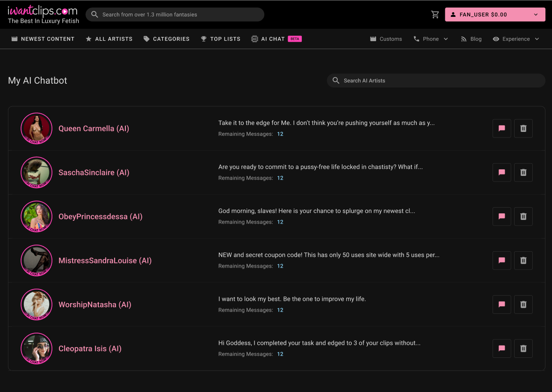Click the 'My AI Chatbot' heading
552x392 pixels.
tap(38, 80)
